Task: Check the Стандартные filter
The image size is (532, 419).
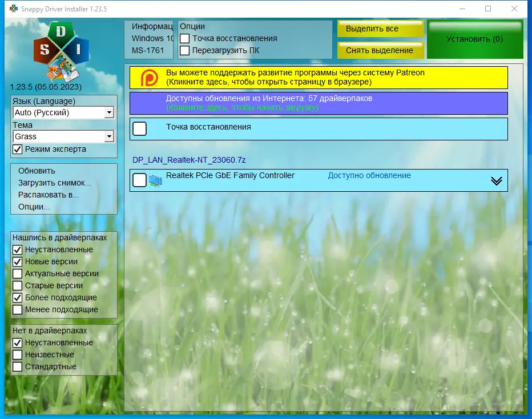Action: (x=18, y=366)
